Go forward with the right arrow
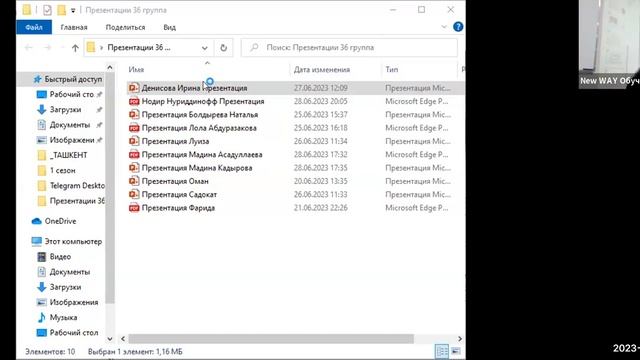 tap(47, 48)
